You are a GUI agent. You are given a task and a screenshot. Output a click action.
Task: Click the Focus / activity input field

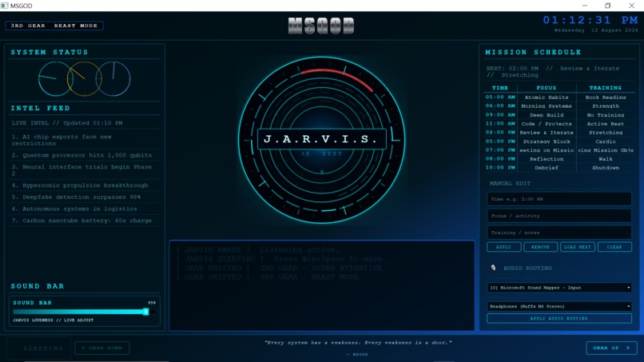559,216
